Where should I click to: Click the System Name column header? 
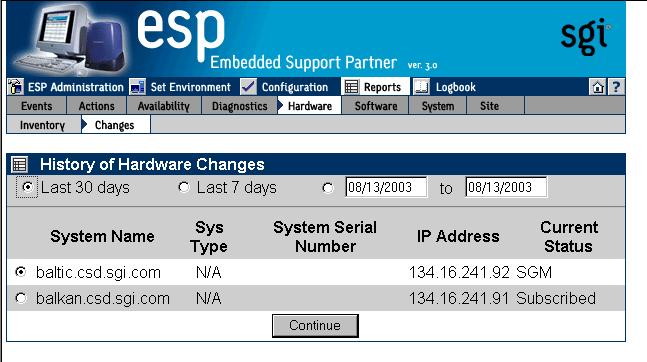point(102,237)
